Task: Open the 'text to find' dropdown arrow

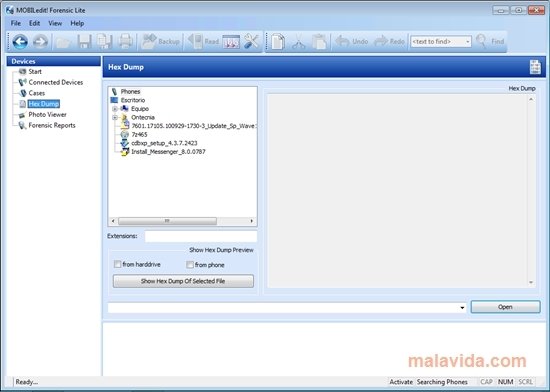Action: (x=468, y=42)
